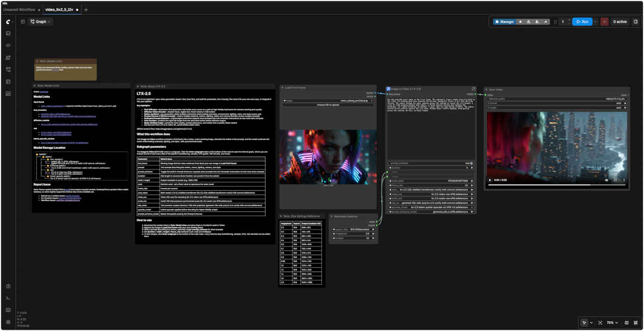Viewport: 644px width, 331px height.
Task: Click the '0 active' queue button
Action: click(619, 22)
